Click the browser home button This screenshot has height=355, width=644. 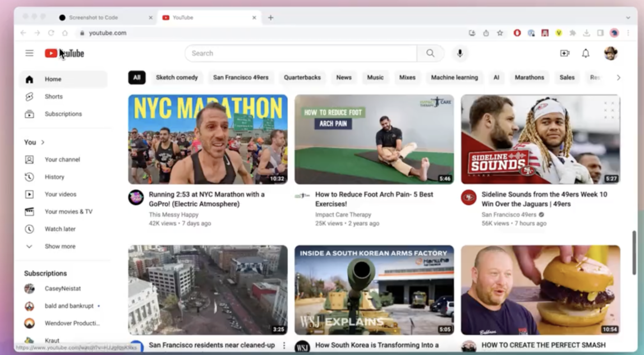tap(65, 33)
